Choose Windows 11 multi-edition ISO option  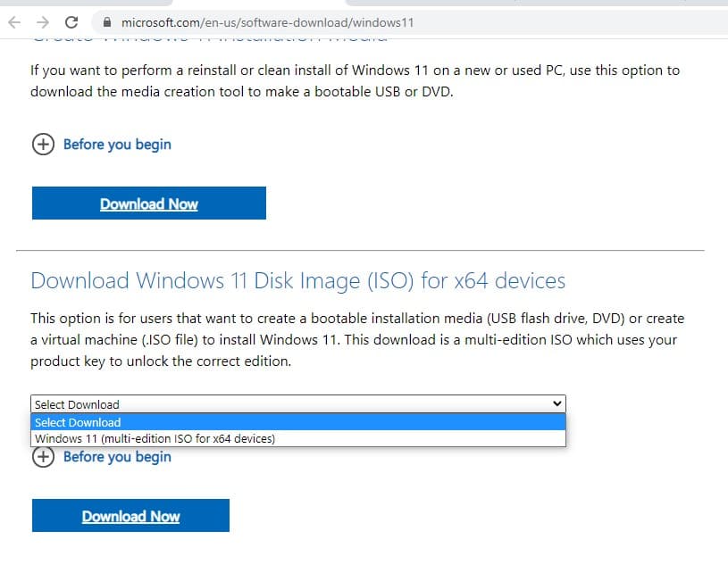click(155, 438)
